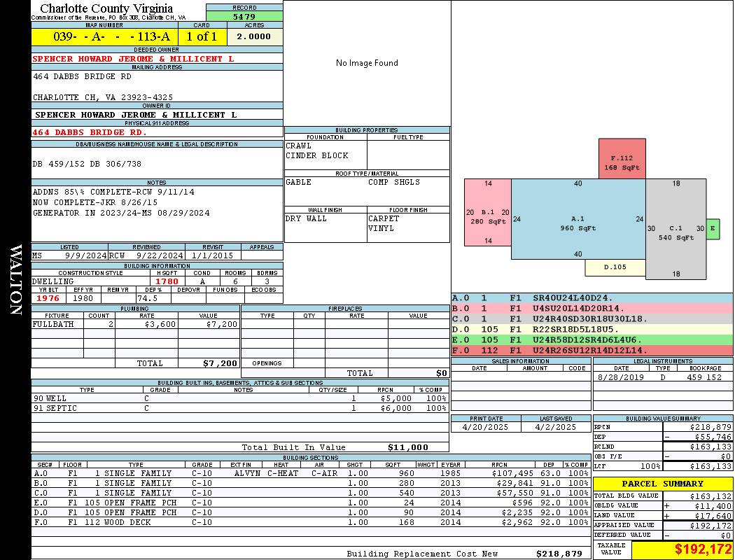Select deeded owner SPENCER HOWARD JEROME & MILLICENT L
The width and height of the screenshot is (735, 560).
133,59
